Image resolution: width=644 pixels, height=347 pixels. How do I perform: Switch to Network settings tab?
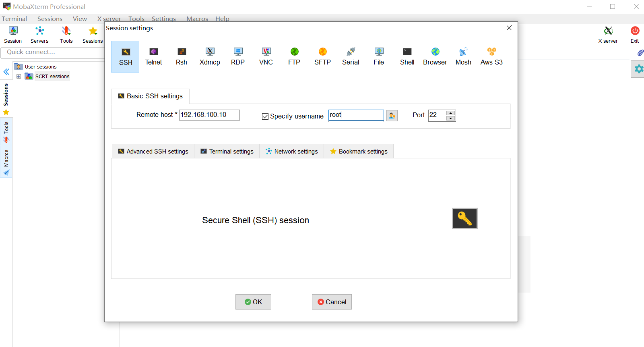tap(292, 152)
